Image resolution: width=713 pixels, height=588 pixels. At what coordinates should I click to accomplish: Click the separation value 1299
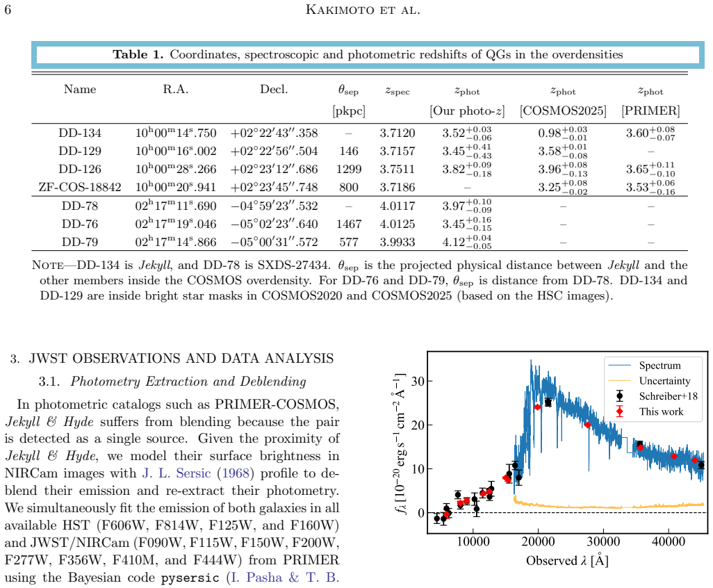(349, 169)
